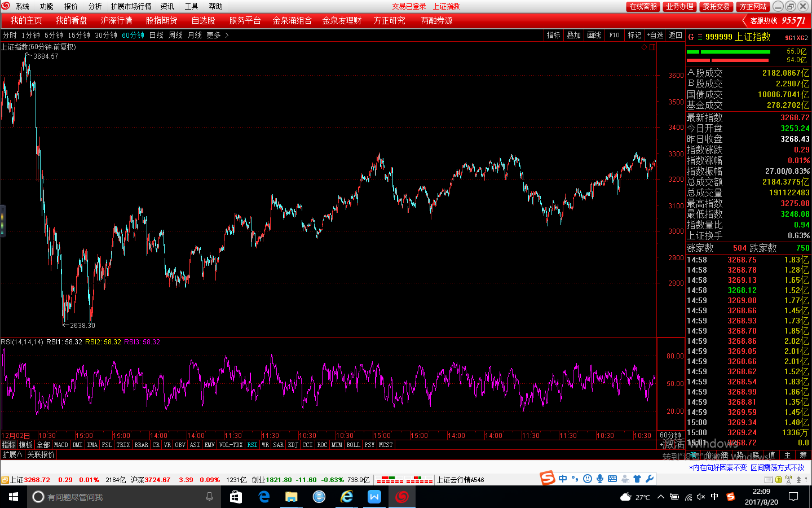Screen dimensions: 812x508
Task: Open Sogou emoji smiley icon
Action: click(588, 479)
